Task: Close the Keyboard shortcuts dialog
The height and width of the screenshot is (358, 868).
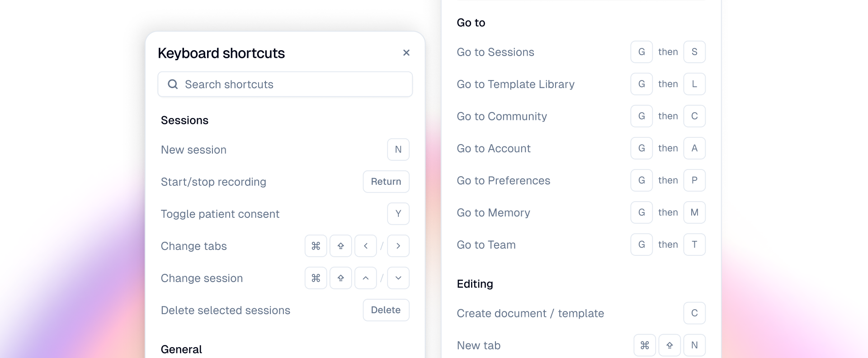Action: [406, 52]
